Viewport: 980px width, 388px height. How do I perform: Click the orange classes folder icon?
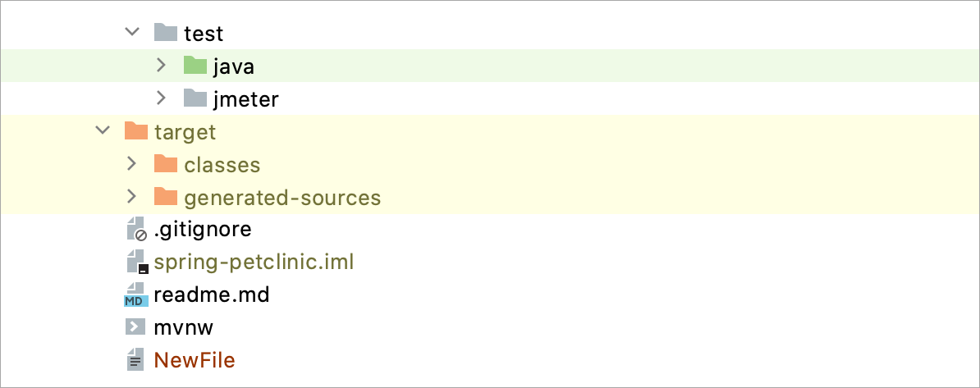pos(166,165)
